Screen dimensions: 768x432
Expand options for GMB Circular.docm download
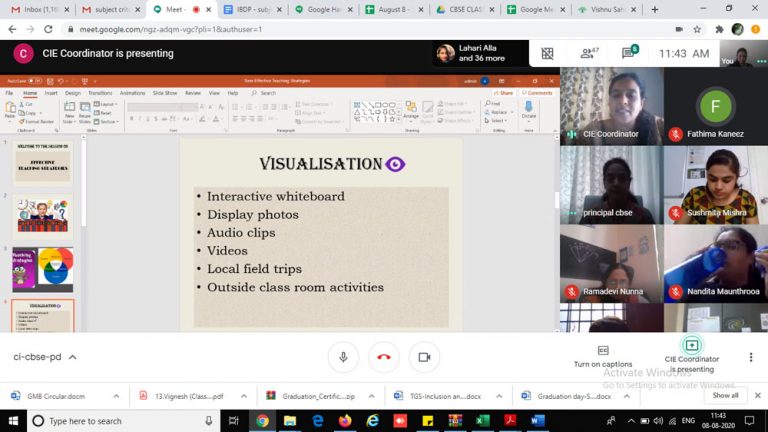coord(117,395)
